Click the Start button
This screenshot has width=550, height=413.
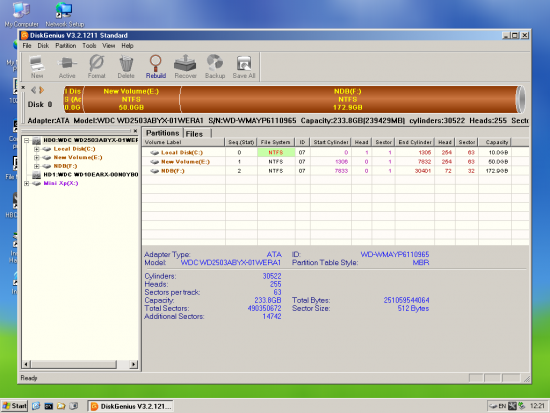(14, 406)
